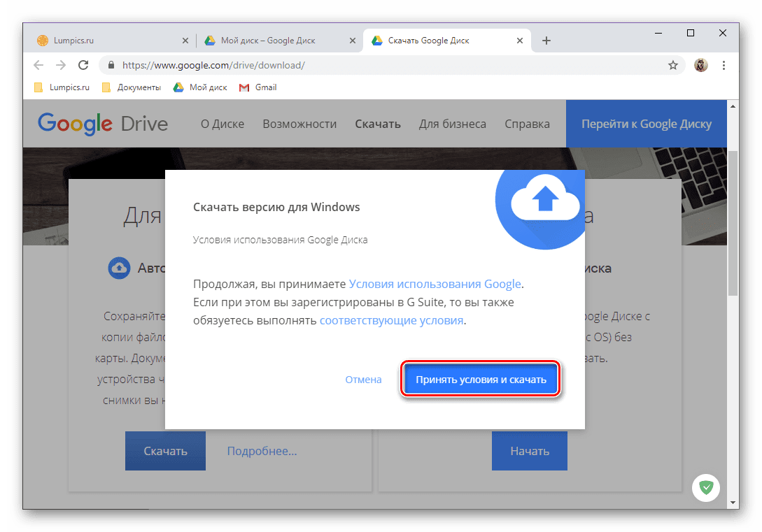Open Условия использования Google link

435,284
